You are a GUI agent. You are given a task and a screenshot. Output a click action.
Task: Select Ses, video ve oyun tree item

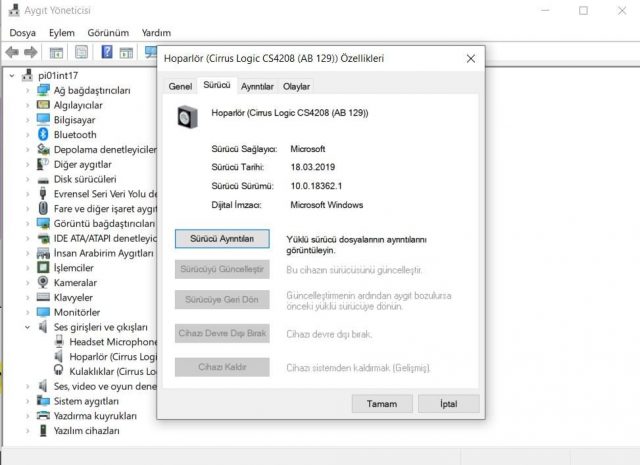[105, 386]
